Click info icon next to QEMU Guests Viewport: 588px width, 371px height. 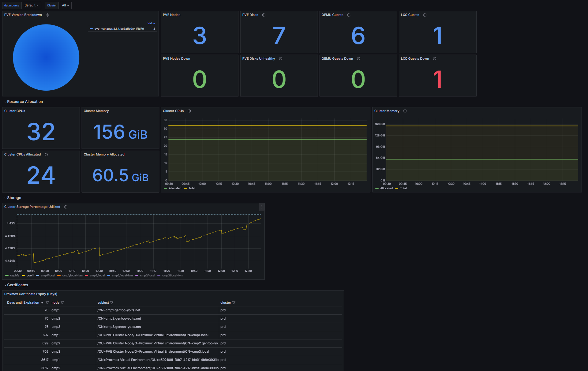click(x=349, y=15)
